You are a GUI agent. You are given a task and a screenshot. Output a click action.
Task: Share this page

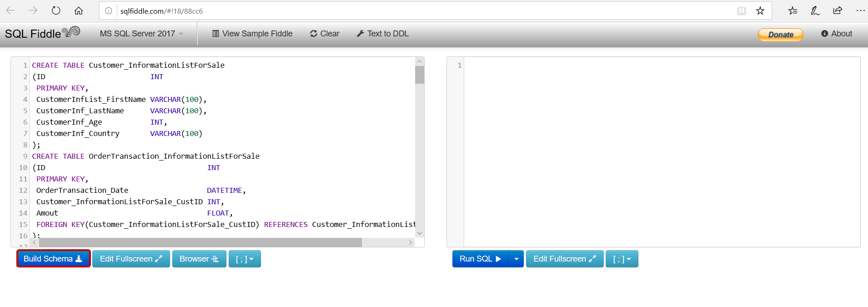coord(838,10)
